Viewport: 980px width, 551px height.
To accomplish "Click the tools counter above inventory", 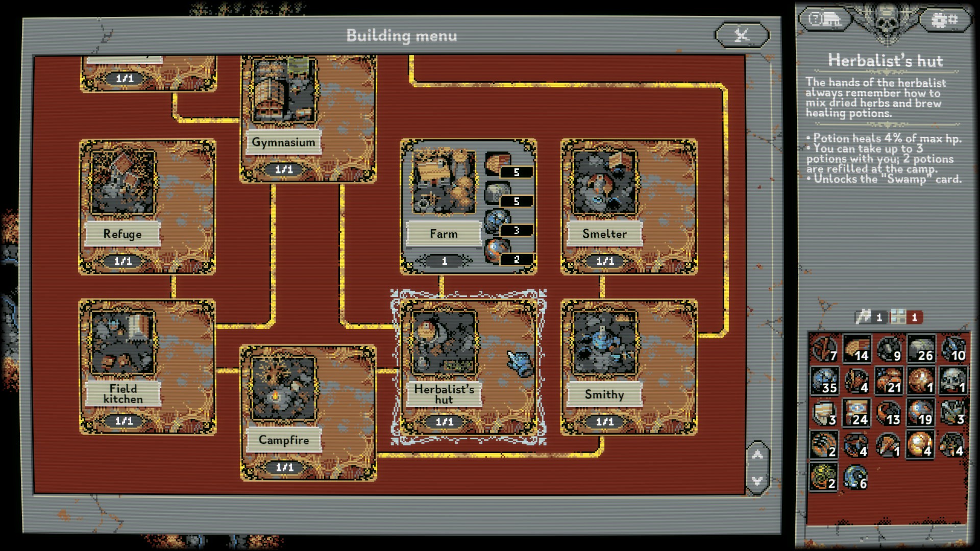I will pyautogui.click(x=870, y=317).
